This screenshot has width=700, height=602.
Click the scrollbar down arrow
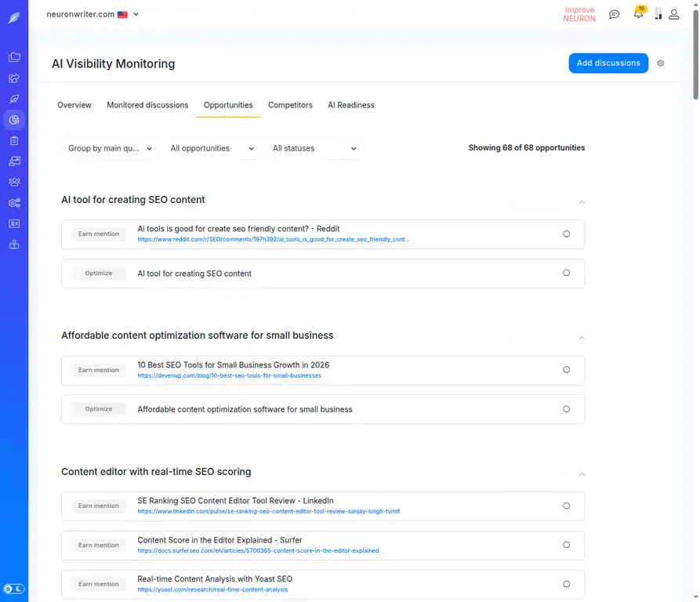click(x=695, y=597)
